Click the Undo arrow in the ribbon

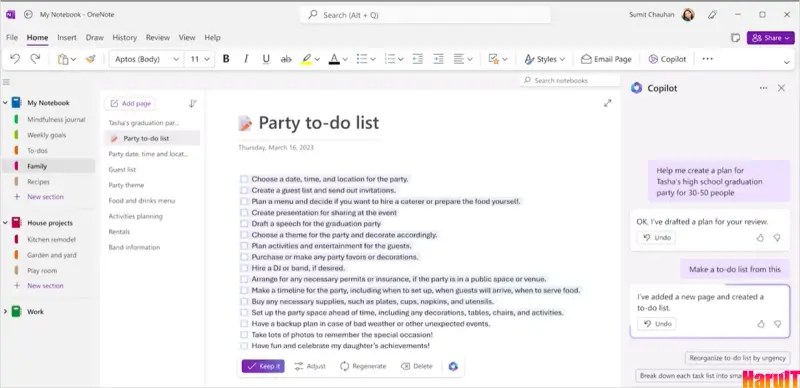coord(15,59)
